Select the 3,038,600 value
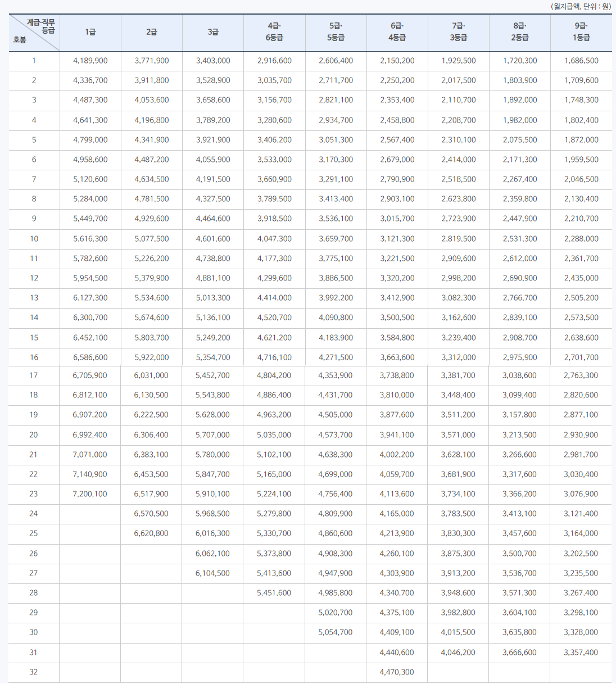This screenshot has height=693, width=616. pos(519,375)
